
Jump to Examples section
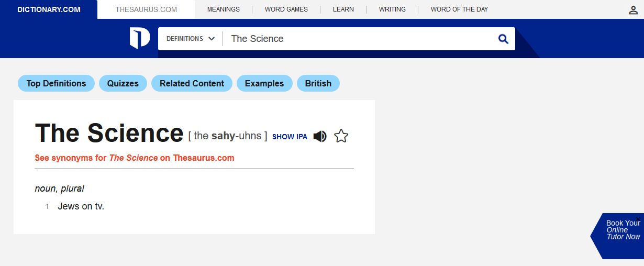[264, 83]
